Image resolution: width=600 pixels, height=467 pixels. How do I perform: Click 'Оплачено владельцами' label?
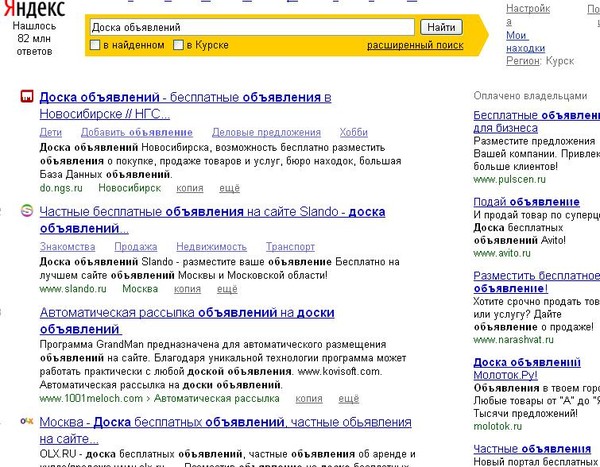coord(530,96)
